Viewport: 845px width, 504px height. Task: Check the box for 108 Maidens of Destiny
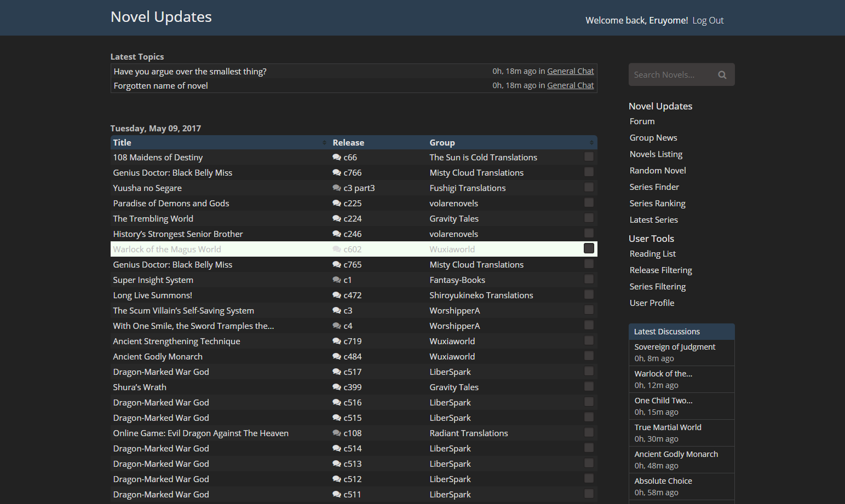pos(589,157)
